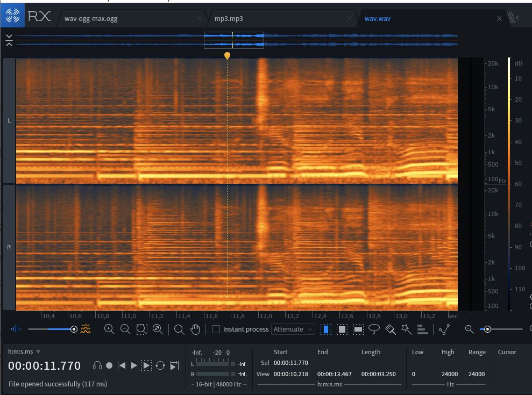532x395 pixels.
Task: Switch to the mp3.mp3 tab
Action: click(229, 18)
